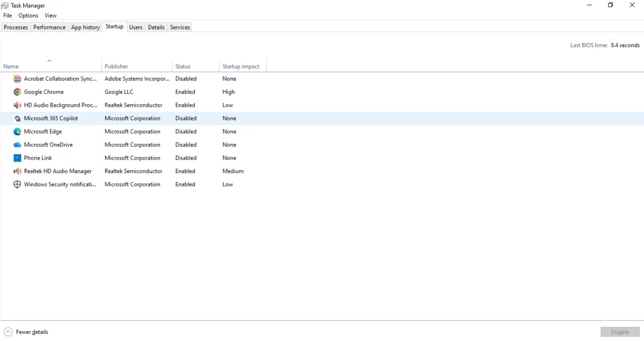Click the Google LLC publisher cell

coord(119,92)
